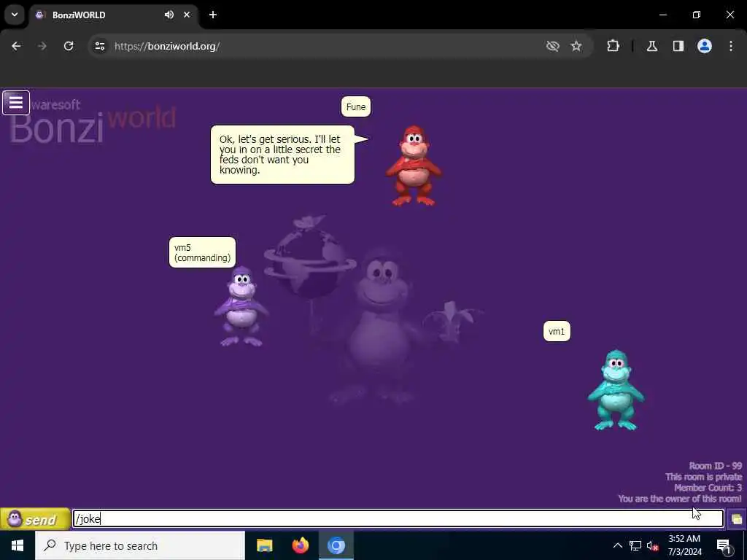Show hidden system tray icons
Image resolution: width=747 pixels, height=560 pixels.
[617, 545]
